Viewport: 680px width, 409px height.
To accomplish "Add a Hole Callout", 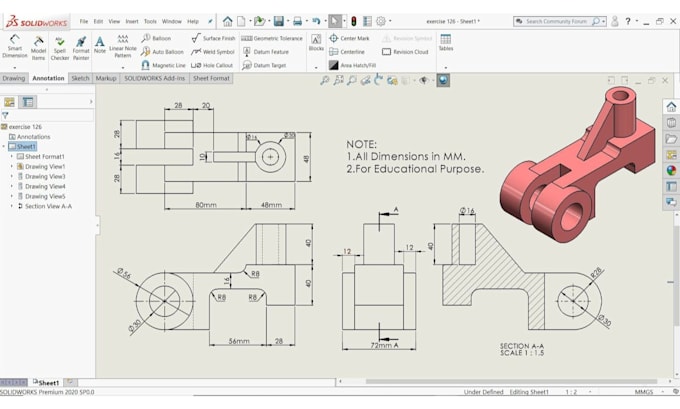I will [212, 65].
